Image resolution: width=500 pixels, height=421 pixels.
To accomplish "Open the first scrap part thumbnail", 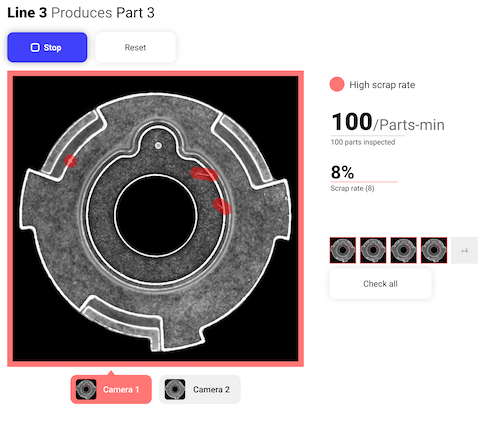I will pyautogui.click(x=343, y=250).
